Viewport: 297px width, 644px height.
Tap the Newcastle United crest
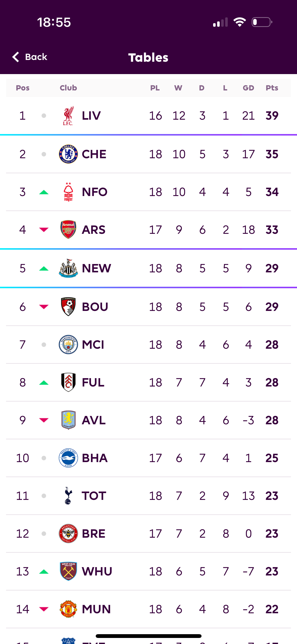pos(68,268)
